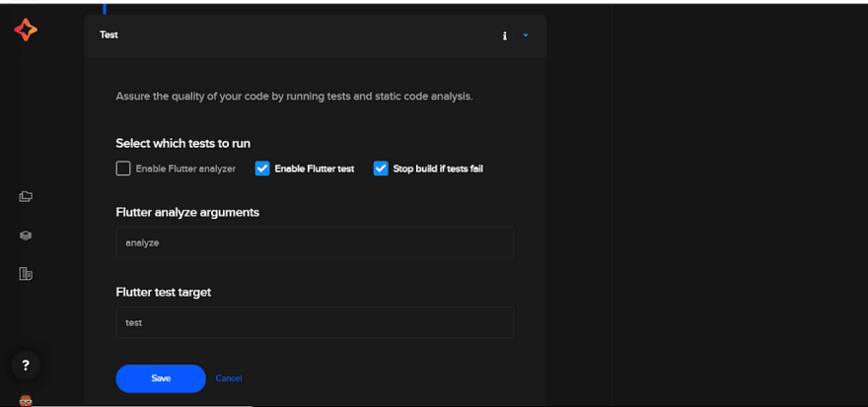This screenshot has width=868, height=407.
Task: Uncheck Stop build if tests fail
Action: pos(381,169)
